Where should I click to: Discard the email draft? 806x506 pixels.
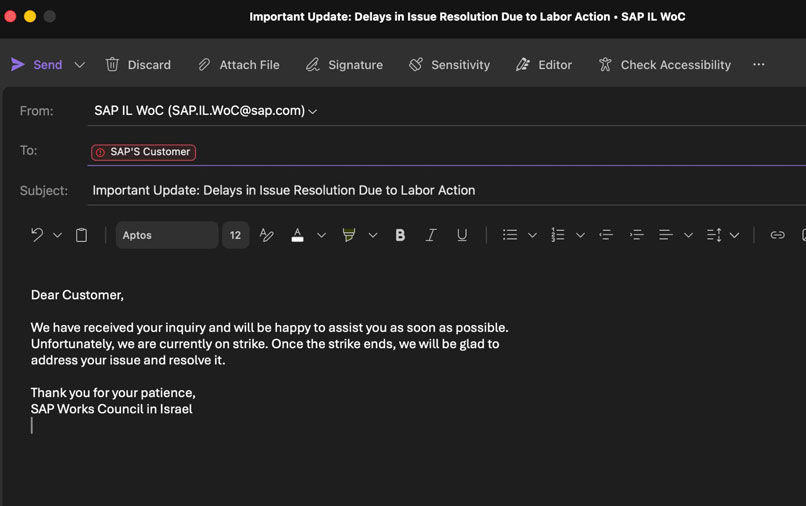(138, 65)
